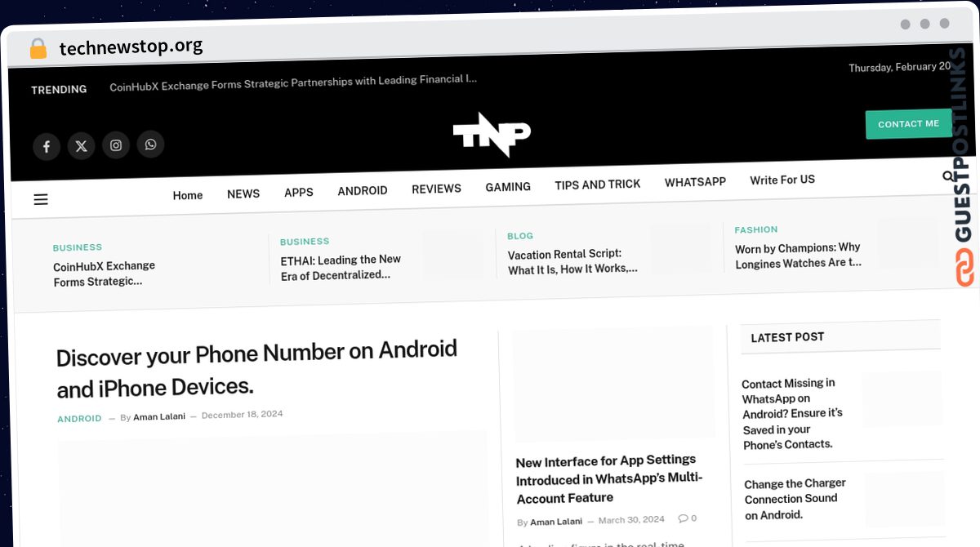Open the APPS menu item

click(x=299, y=192)
